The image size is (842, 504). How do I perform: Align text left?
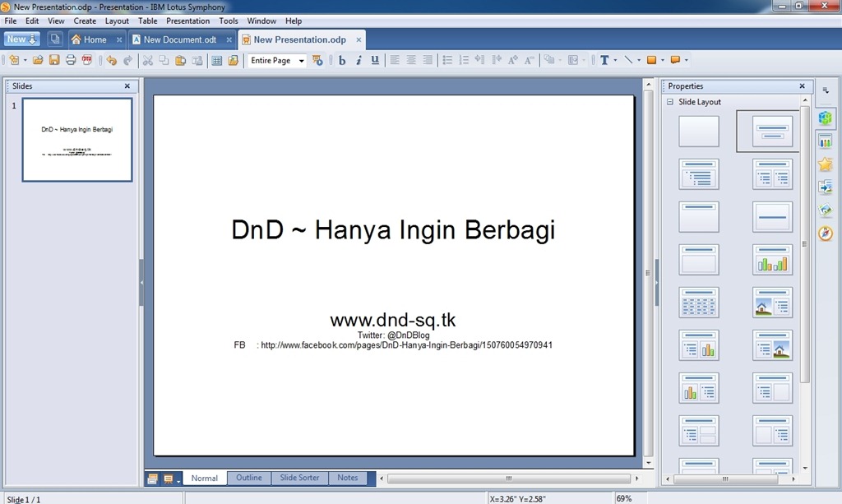pyautogui.click(x=395, y=60)
